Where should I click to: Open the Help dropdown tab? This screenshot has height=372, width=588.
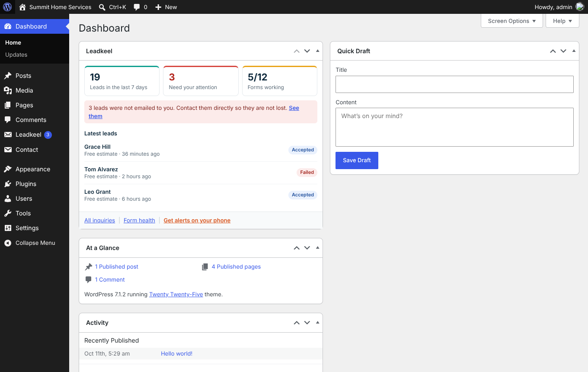point(562,21)
